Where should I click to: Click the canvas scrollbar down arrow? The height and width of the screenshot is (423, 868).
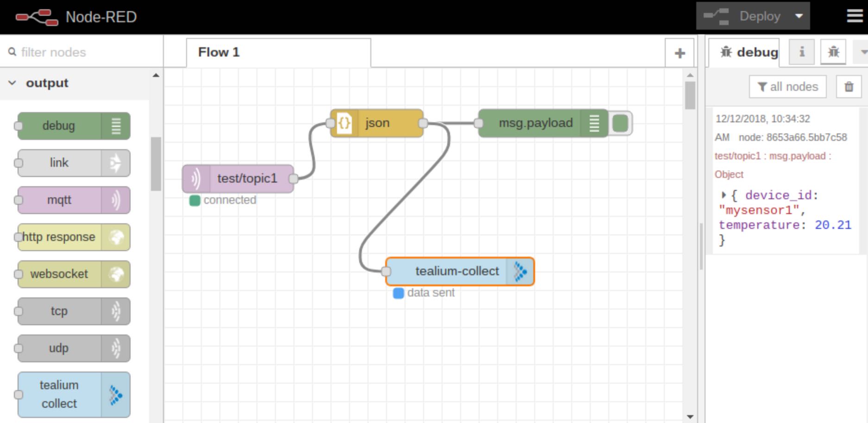[x=690, y=417]
